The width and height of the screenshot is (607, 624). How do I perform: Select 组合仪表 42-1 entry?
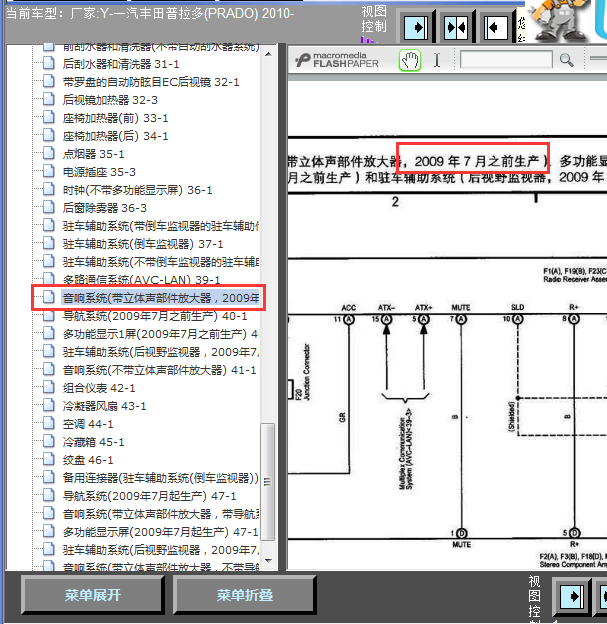[x=99, y=388]
